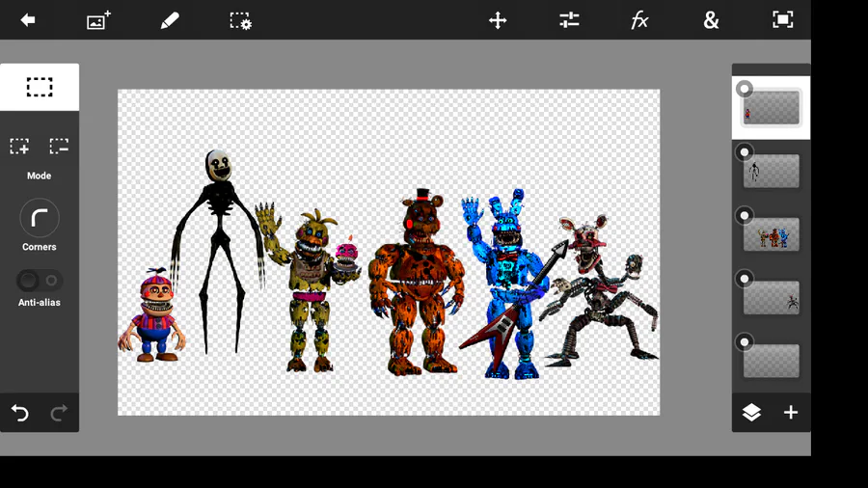Toggle visibility of the puppet layer
The height and width of the screenshot is (488, 868).
pyautogui.click(x=745, y=152)
